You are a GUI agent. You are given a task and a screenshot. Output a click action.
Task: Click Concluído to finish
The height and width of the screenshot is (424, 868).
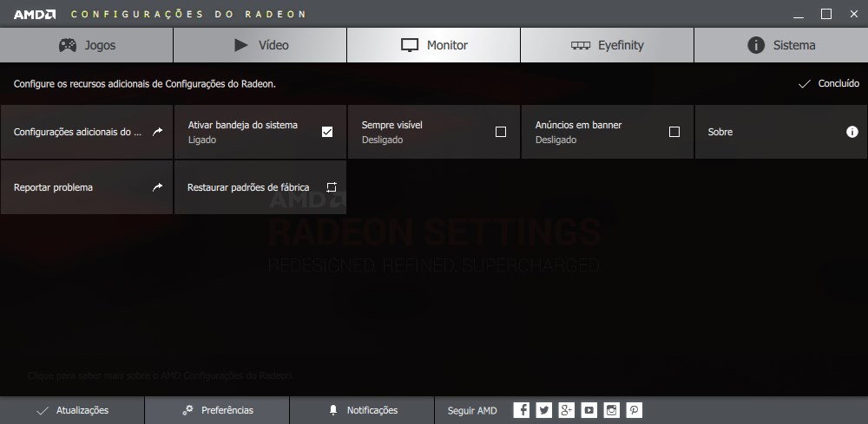(829, 83)
